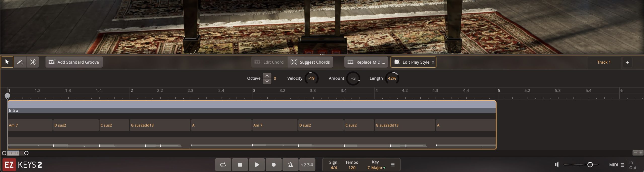
Task: Select the first C sus2 chord block
Action: pos(114,125)
